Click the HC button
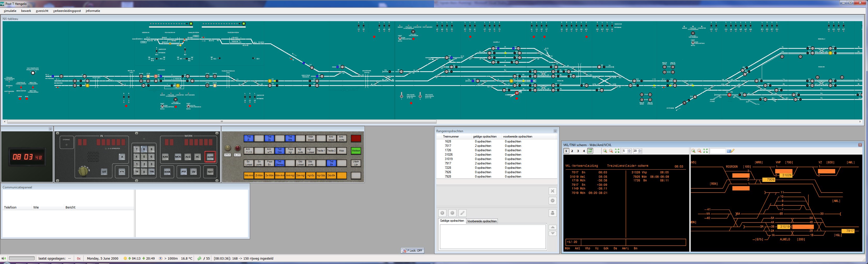This screenshot has height=264, width=868. coord(197,157)
